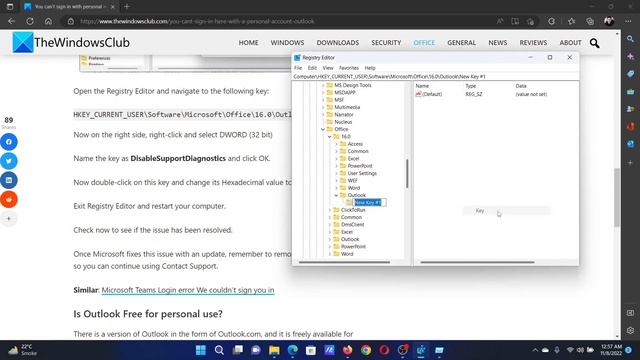Share the article on Reddit
Image resolution: width=640 pixels, height=360 pixels.
[9, 199]
